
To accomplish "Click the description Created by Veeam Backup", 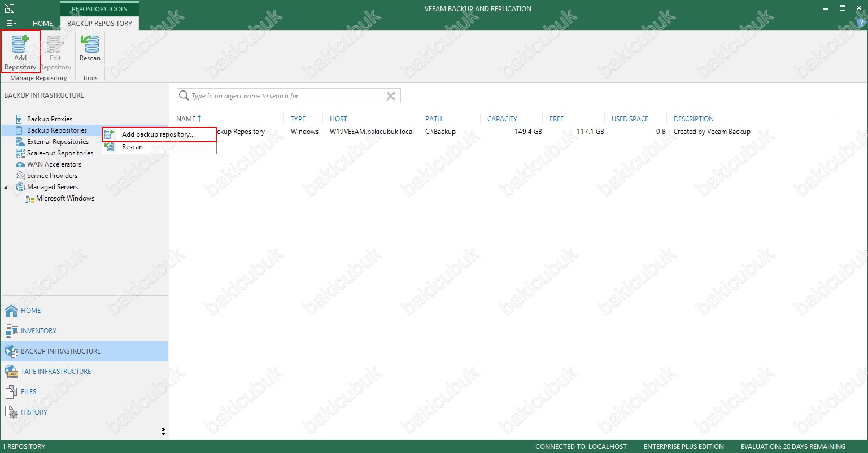I will [712, 132].
